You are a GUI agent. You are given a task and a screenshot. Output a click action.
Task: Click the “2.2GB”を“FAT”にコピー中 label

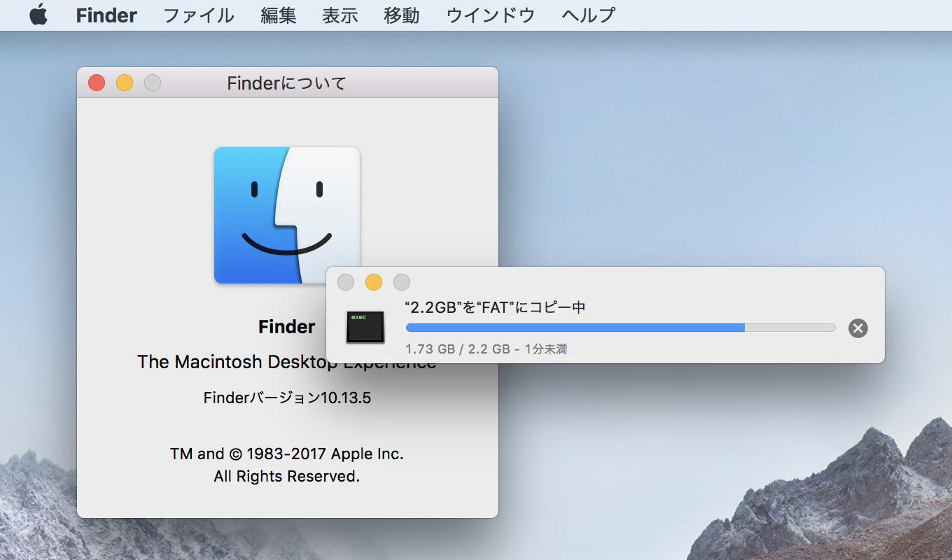(495, 307)
